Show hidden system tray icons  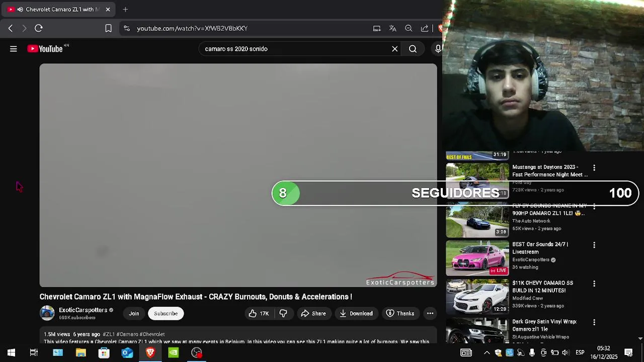tap(487, 353)
